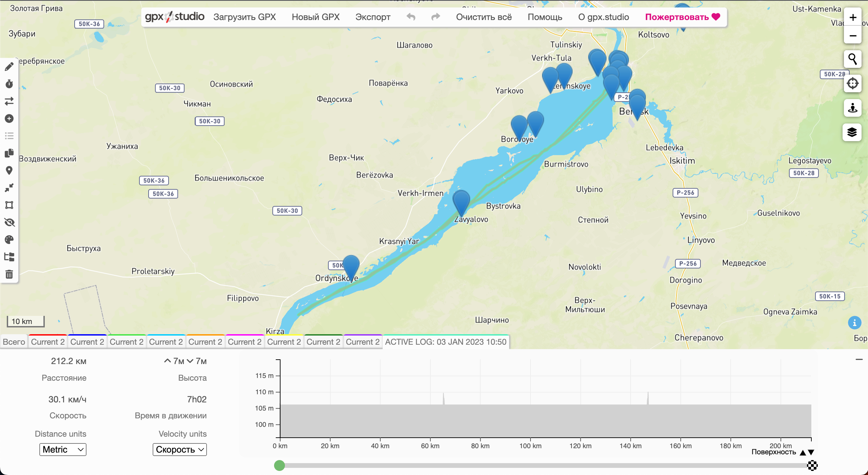Click the Пожертвовать donate link

(682, 17)
